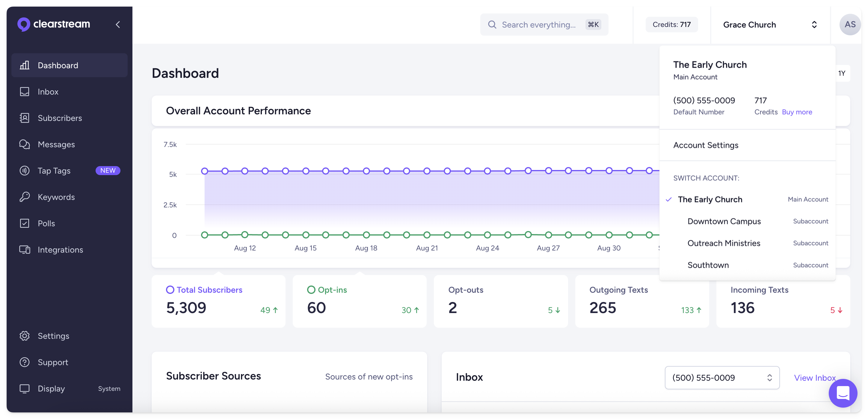Click the "SWITCH ACCOUNT:" label
The image size is (868, 419).
(706, 178)
